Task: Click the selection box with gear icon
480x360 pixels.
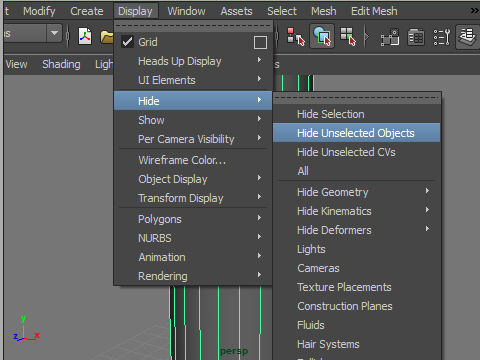Action: (x=390, y=37)
